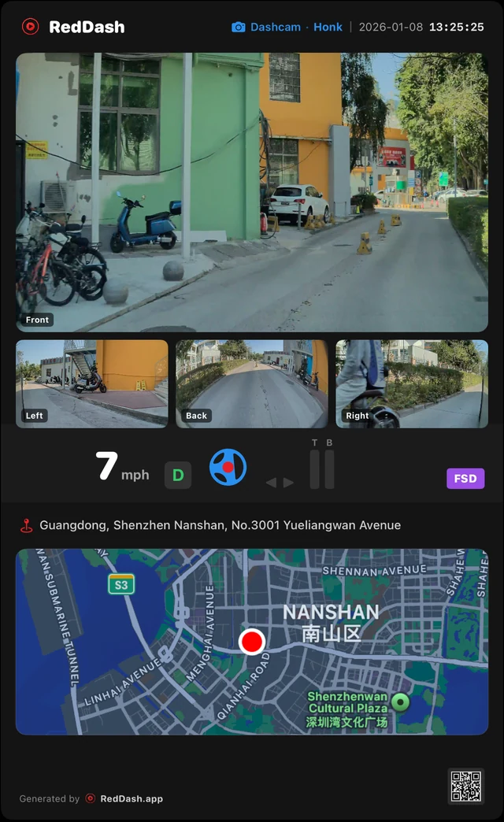
Task: Open the Right camera thumbnail
Action: [x=412, y=383]
